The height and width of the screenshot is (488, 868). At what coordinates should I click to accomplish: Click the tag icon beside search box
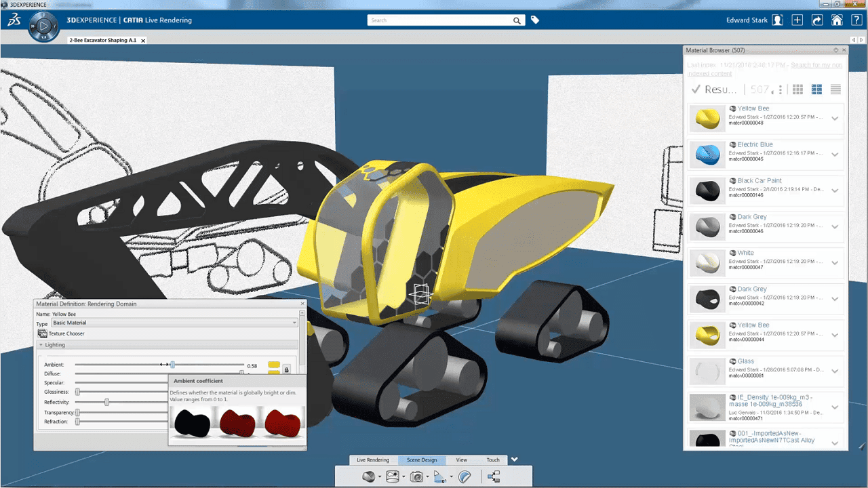pos(535,20)
